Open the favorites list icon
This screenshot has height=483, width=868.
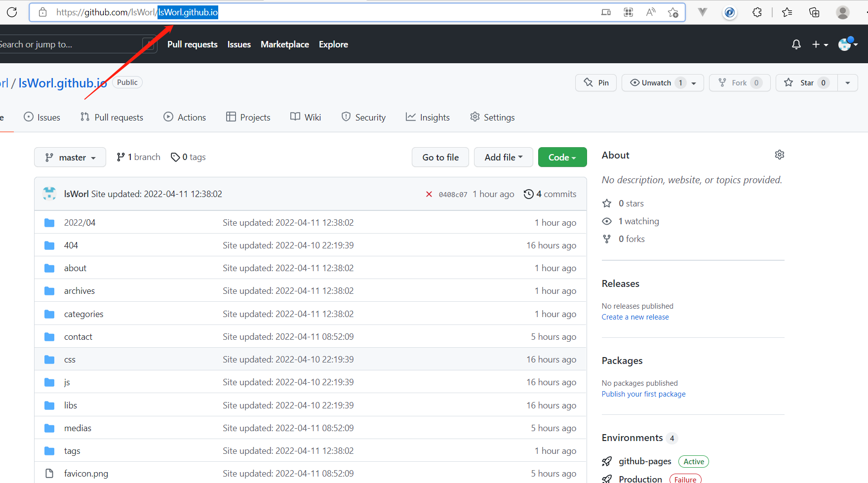(x=787, y=12)
